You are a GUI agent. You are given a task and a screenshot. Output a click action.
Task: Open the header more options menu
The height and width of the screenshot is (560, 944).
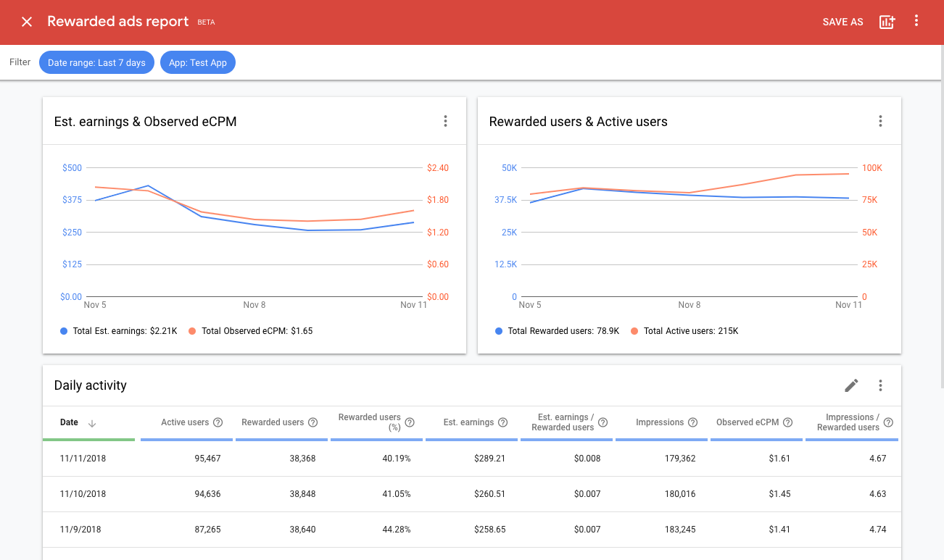pyautogui.click(x=916, y=21)
